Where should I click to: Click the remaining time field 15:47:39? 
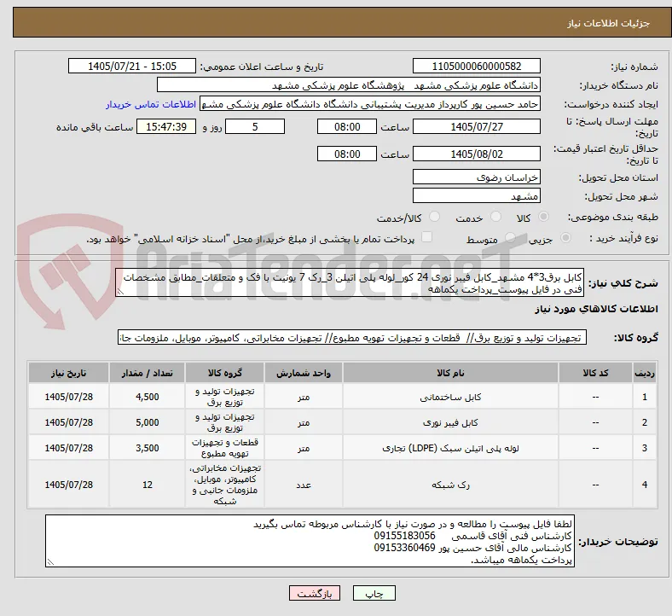(166, 127)
